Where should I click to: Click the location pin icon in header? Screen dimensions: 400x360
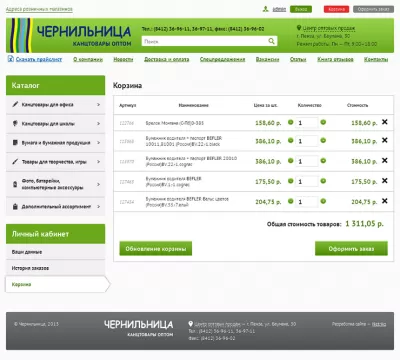(299, 28)
